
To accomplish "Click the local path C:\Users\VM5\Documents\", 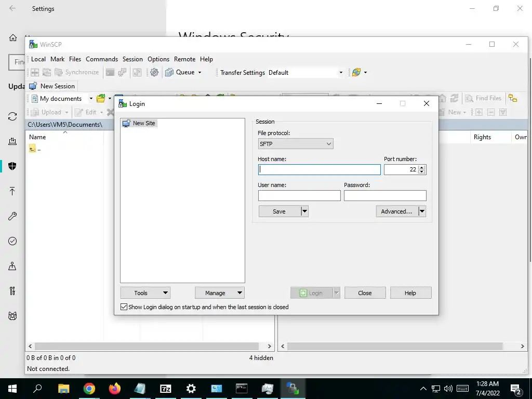I will pos(65,125).
